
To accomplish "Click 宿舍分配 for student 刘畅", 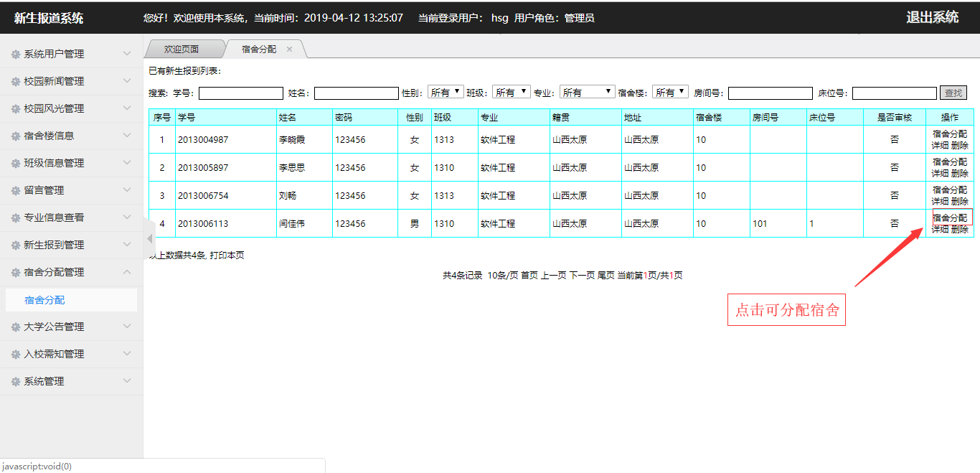I will click(950, 190).
